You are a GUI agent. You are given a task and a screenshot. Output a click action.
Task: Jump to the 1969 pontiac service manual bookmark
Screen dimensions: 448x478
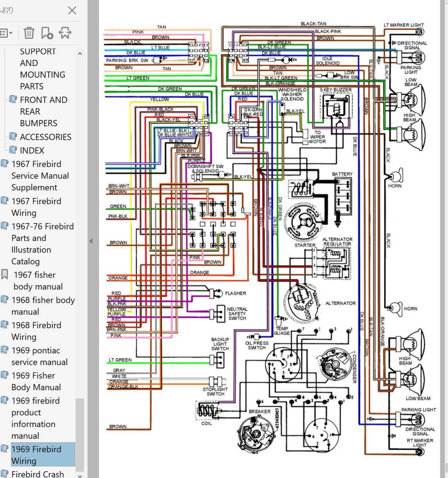click(39, 356)
